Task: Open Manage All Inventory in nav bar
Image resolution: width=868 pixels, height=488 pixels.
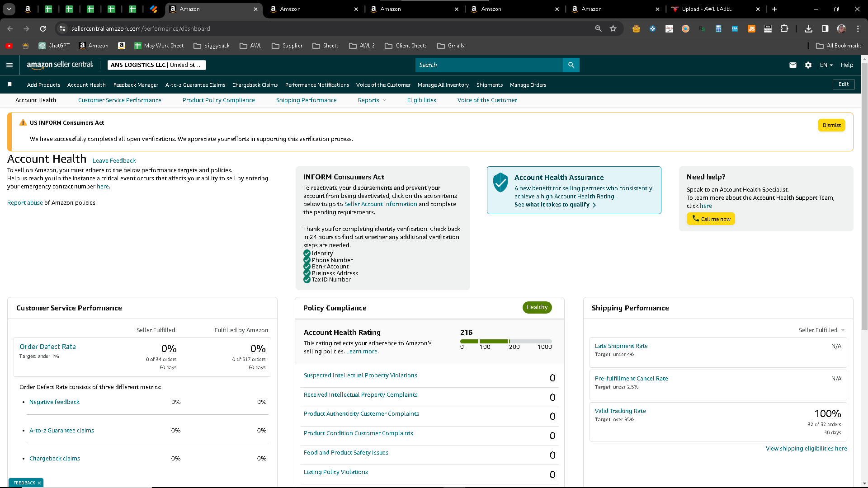Action: click(x=443, y=85)
